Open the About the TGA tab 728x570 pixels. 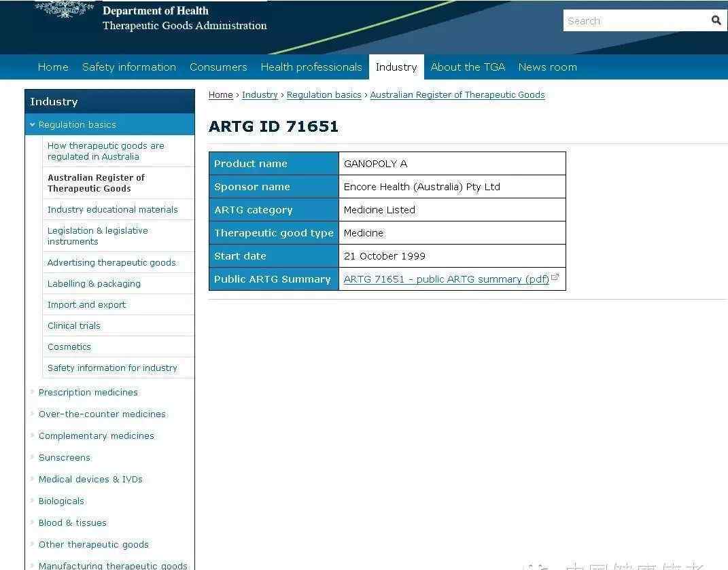(x=468, y=67)
